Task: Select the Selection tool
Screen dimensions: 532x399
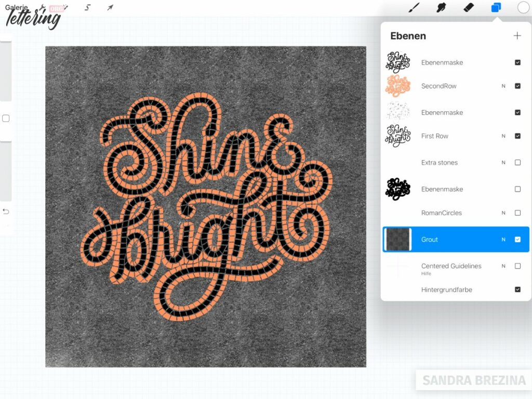Action: (x=87, y=7)
